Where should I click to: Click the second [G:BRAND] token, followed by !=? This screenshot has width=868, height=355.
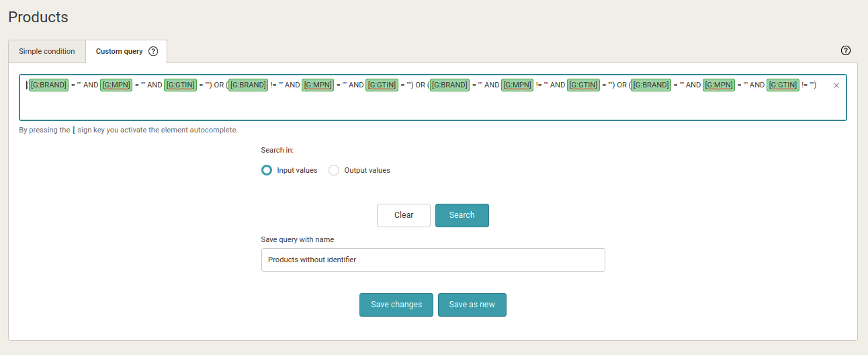(248, 85)
